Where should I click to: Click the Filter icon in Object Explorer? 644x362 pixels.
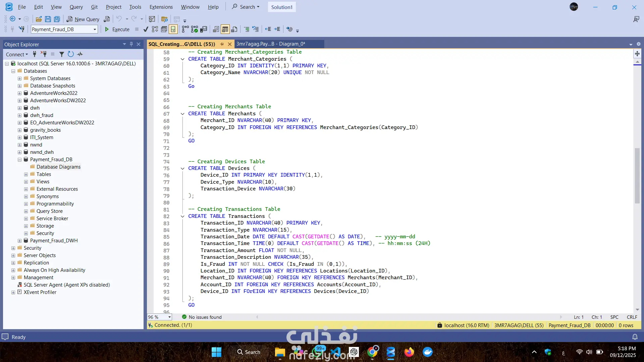(x=61, y=54)
